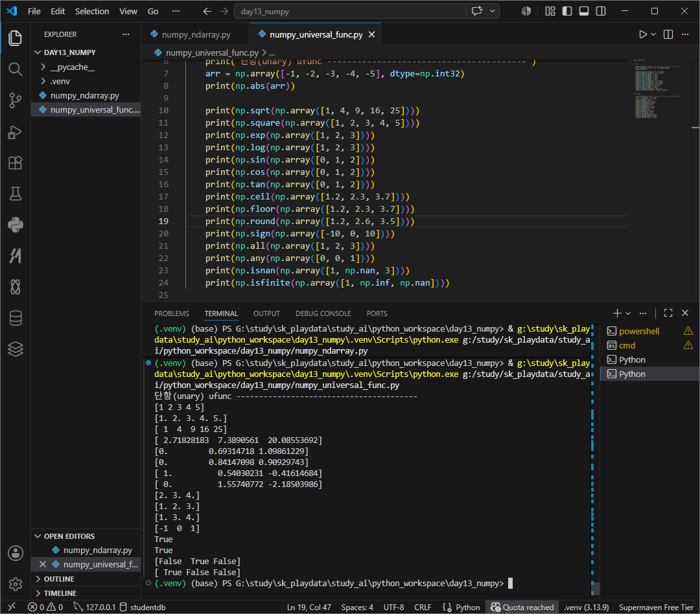Open the Selection menu
This screenshot has height=614, width=700.
(92, 12)
